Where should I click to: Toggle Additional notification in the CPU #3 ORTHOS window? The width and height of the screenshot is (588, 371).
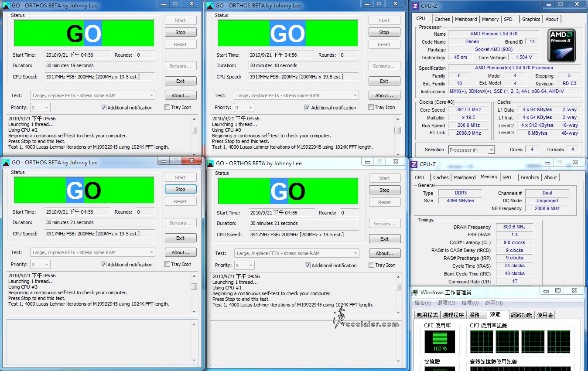point(103,265)
